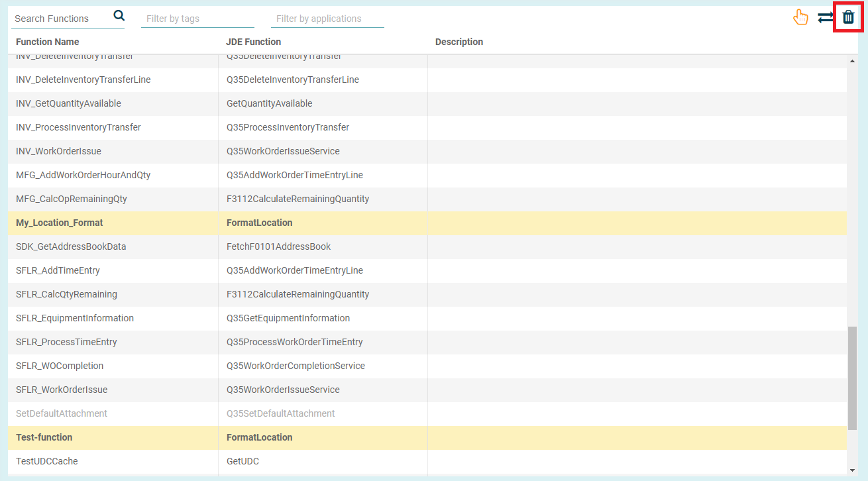Open the Filter by applications field
Viewport: 868px width, 481px height.
(x=327, y=19)
